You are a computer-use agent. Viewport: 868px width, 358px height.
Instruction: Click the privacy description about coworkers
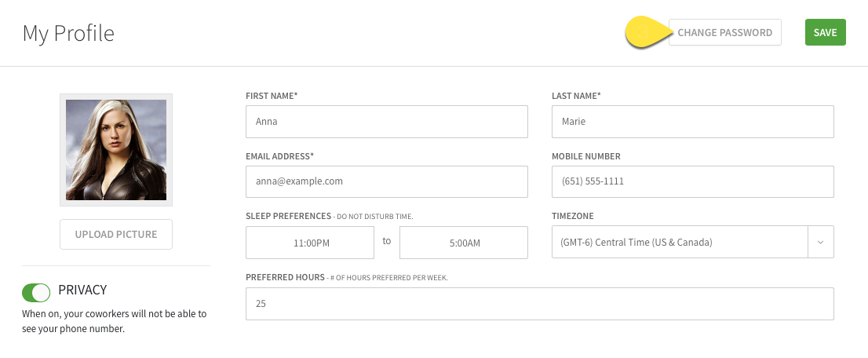tap(115, 321)
